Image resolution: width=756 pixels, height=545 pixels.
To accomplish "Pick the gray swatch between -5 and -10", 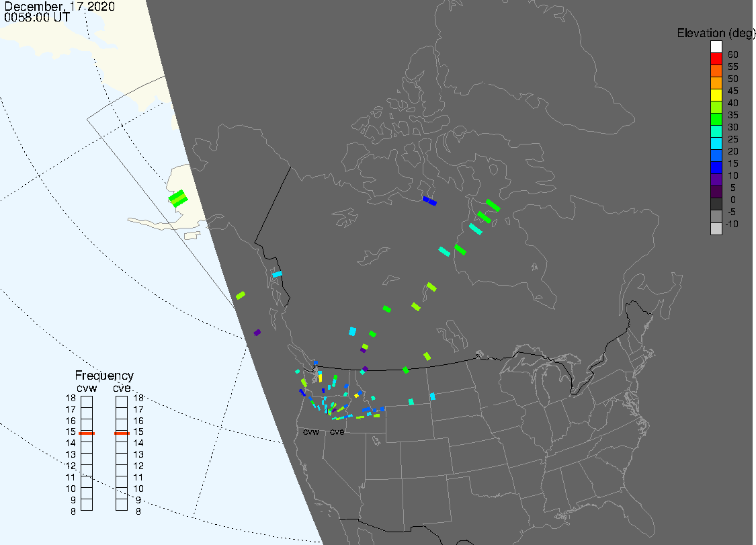I will pyautogui.click(x=716, y=216).
